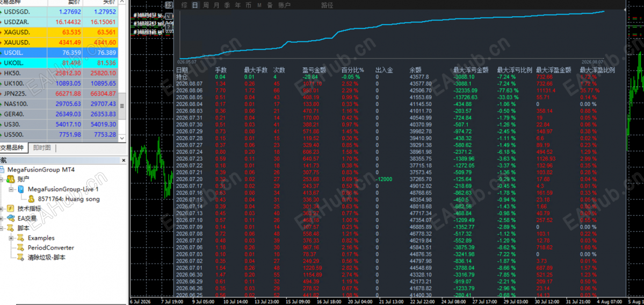
Task: Collapse the 账户 tree node
Action: click(2, 180)
